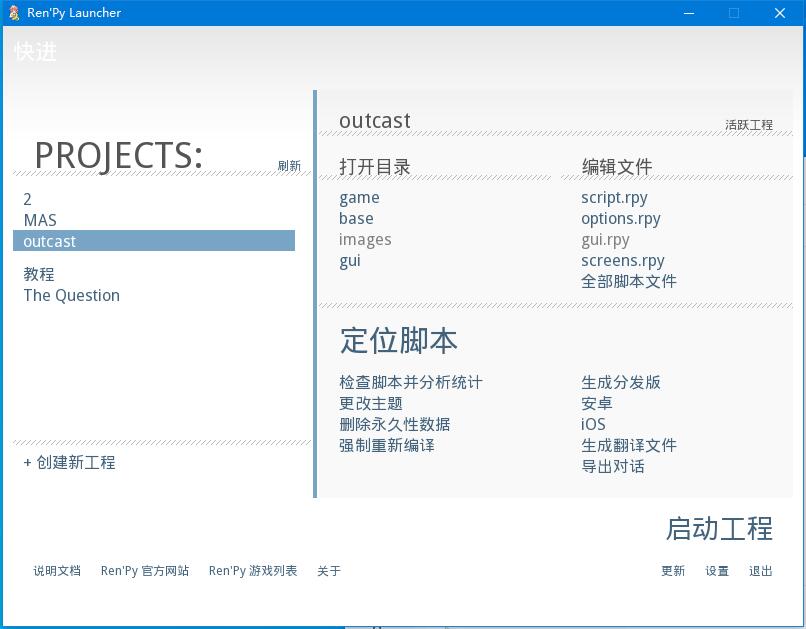806x629 pixels.
Task: Open the images directory
Action: click(x=365, y=240)
